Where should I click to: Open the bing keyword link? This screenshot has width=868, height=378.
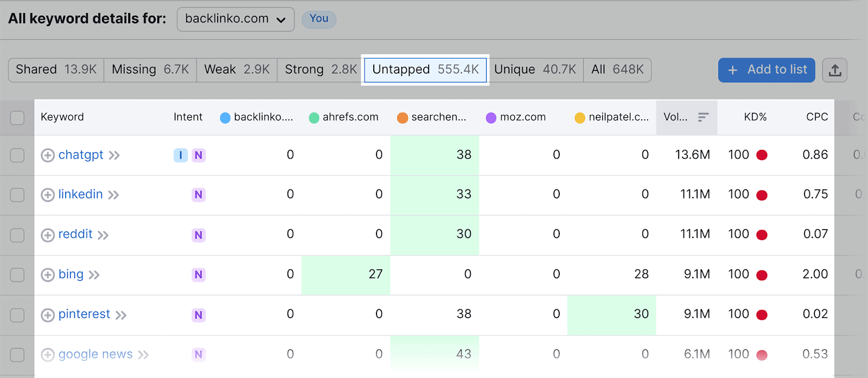(x=71, y=274)
